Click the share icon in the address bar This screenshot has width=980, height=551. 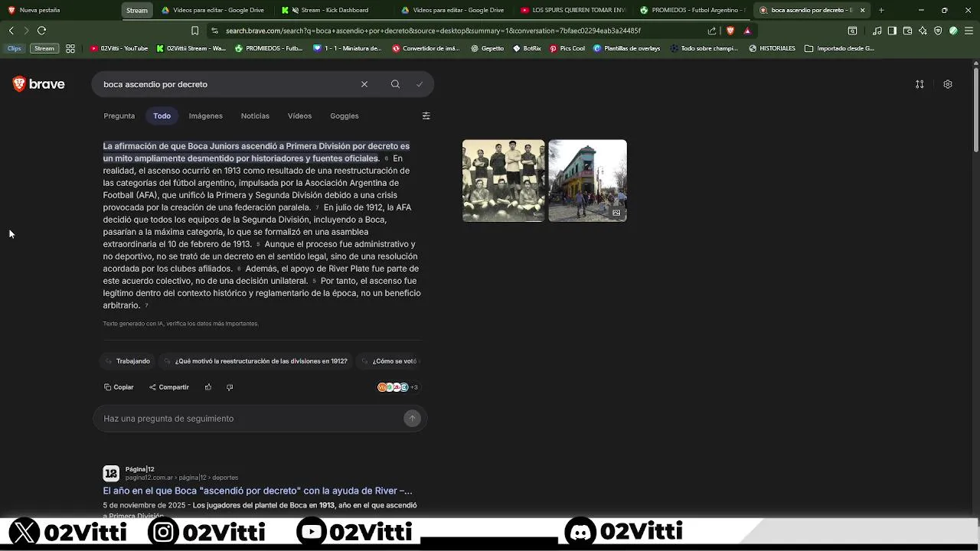click(x=712, y=31)
